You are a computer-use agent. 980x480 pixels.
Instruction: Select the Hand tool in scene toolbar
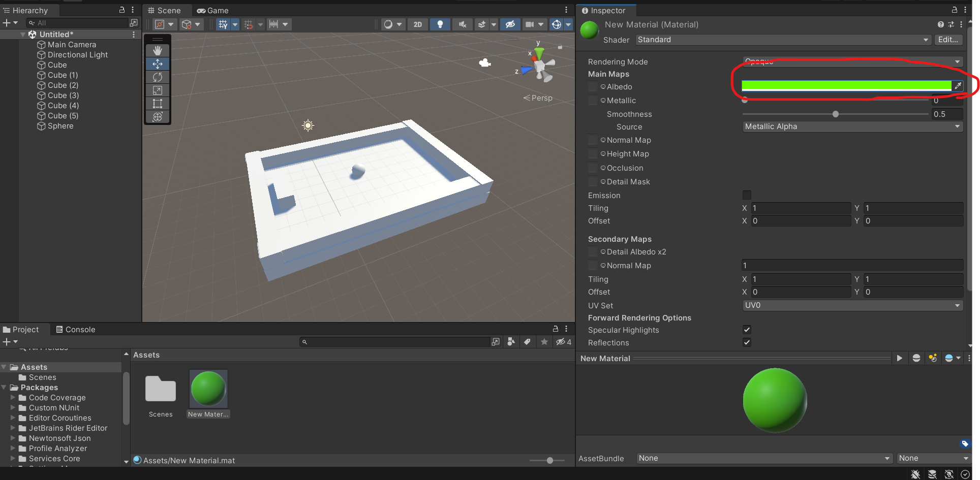[x=158, y=50]
